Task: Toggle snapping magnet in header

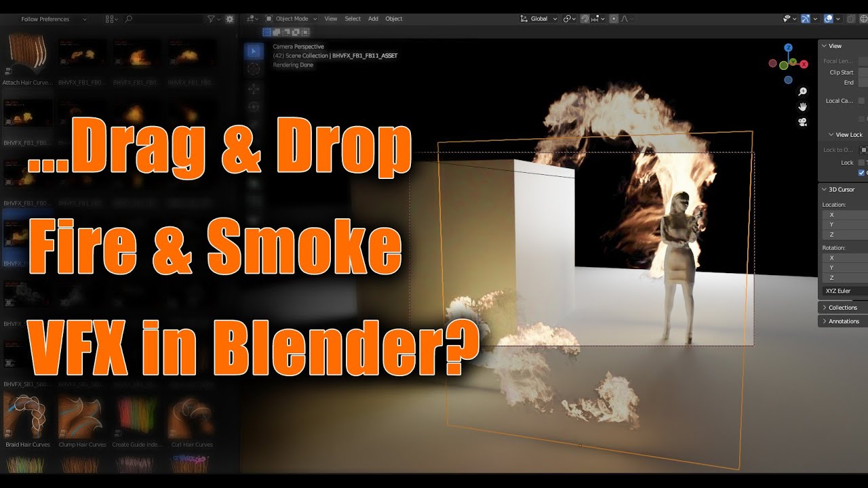Action: click(585, 19)
